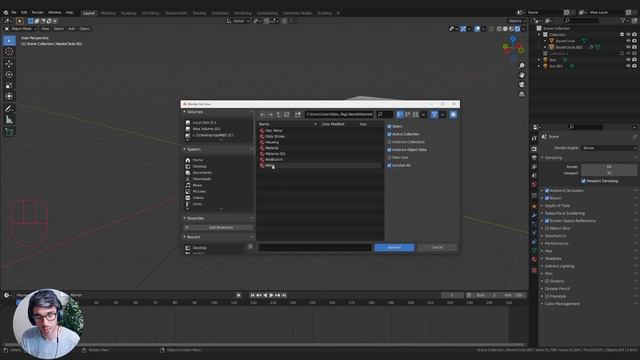Expand the Subsurface Scattering panel
The height and width of the screenshot is (360, 640).
pyautogui.click(x=564, y=213)
